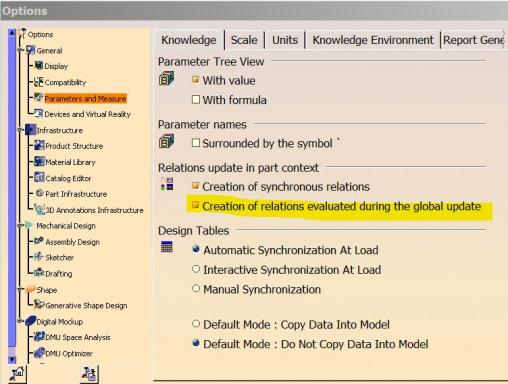The height and width of the screenshot is (384, 508).
Task: Click the Catalog Editor icon
Action: [x=39, y=177]
